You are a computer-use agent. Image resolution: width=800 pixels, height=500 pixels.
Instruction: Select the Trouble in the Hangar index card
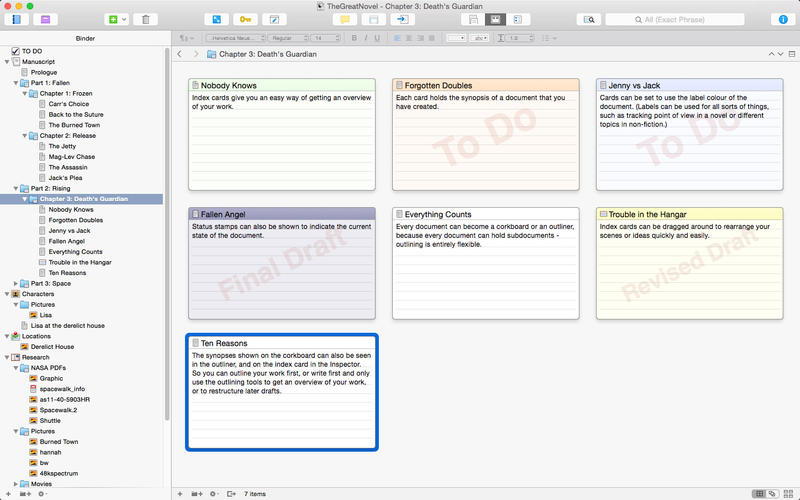(689, 263)
